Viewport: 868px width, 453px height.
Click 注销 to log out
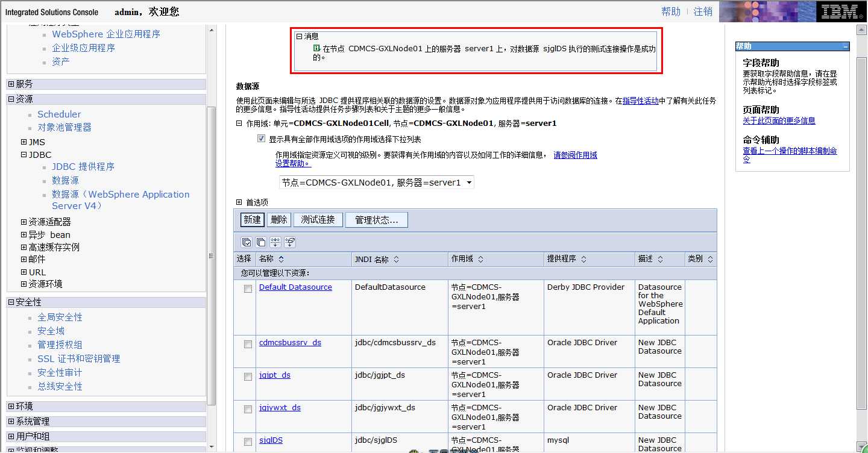point(703,11)
